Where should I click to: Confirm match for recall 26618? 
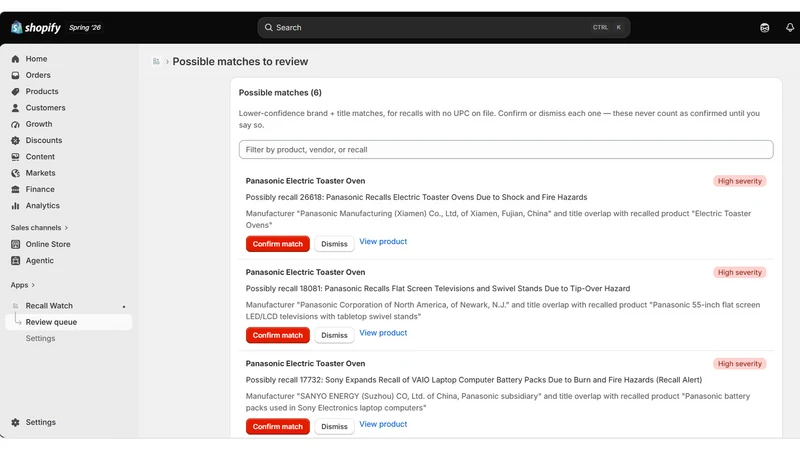278,244
